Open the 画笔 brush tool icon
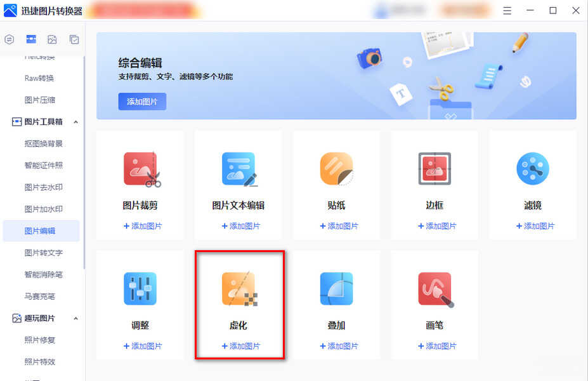588x381 pixels. point(436,290)
